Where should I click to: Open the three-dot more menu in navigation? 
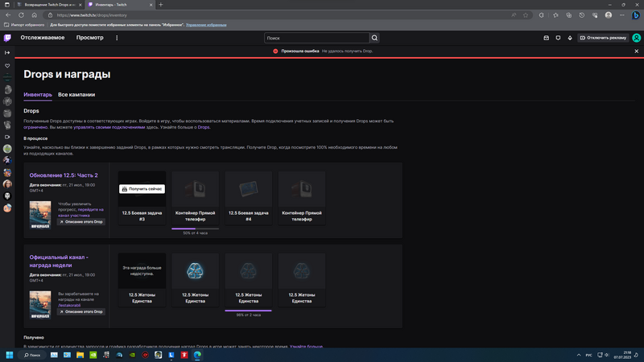[117, 38]
